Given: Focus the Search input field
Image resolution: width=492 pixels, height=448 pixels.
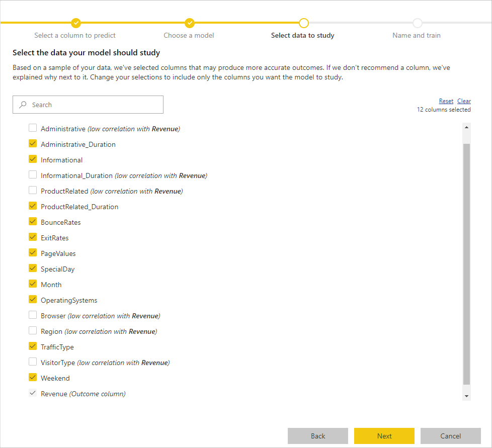Looking at the screenshot, I should click(88, 105).
